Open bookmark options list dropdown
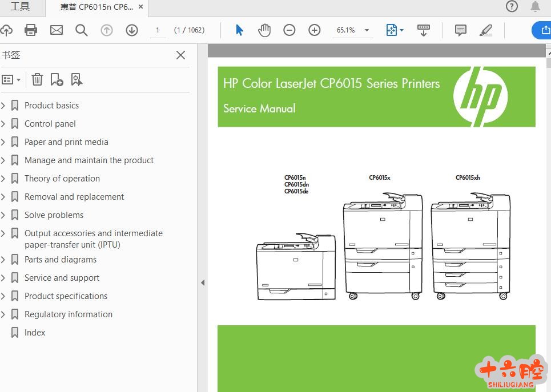 11,79
